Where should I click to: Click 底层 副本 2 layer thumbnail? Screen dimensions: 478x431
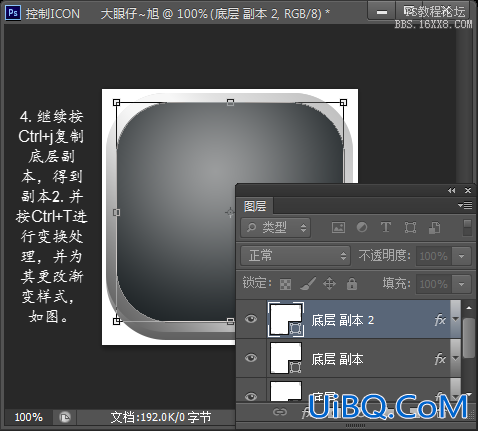pos(286,319)
